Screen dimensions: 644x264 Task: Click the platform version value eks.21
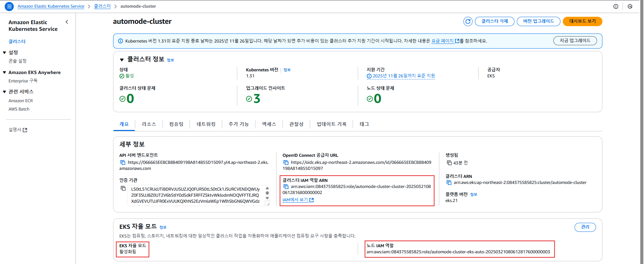451,201
